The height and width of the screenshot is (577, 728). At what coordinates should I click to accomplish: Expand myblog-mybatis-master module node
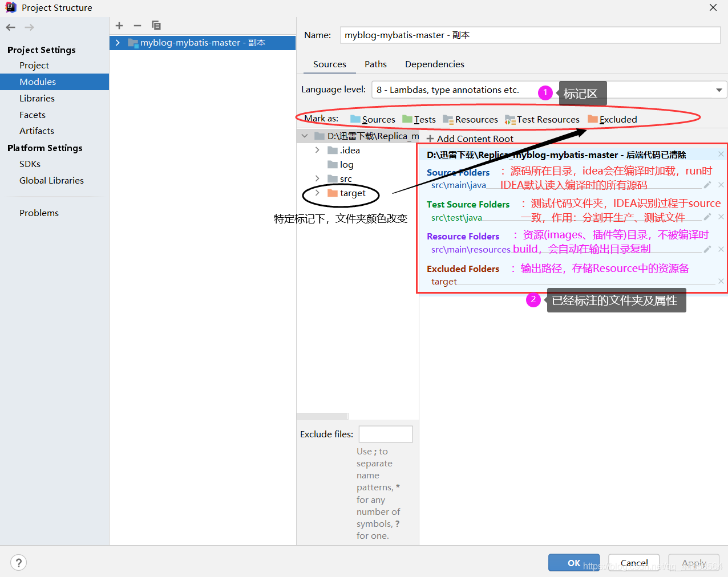[x=118, y=43]
